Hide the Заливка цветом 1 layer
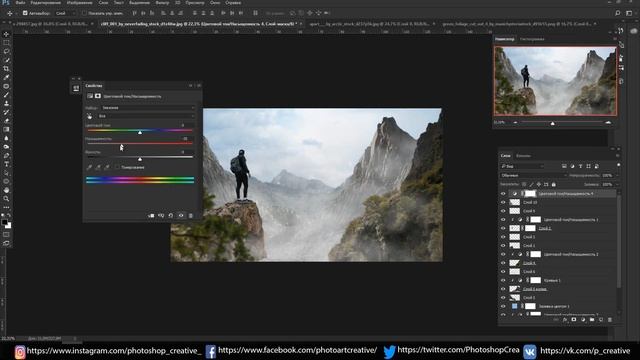The height and width of the screenshot is (360, 640). (503, 306)
